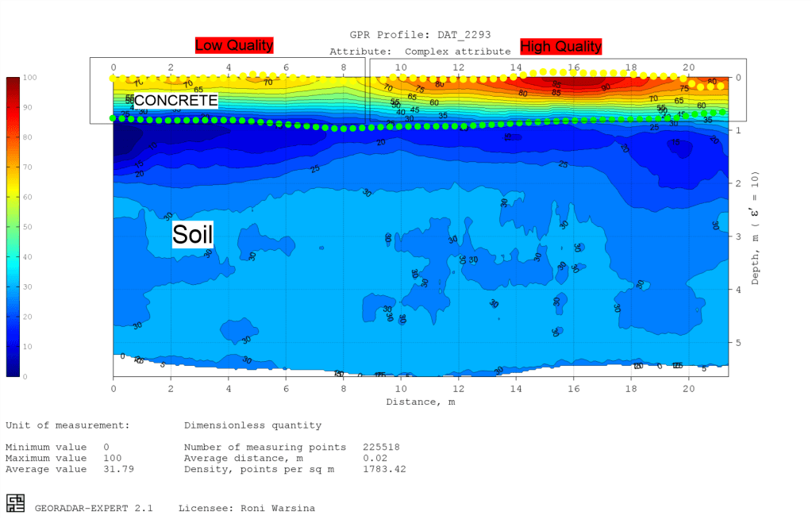Click the GEORADAR-EXPERT 2.1 text

(94, 508)
